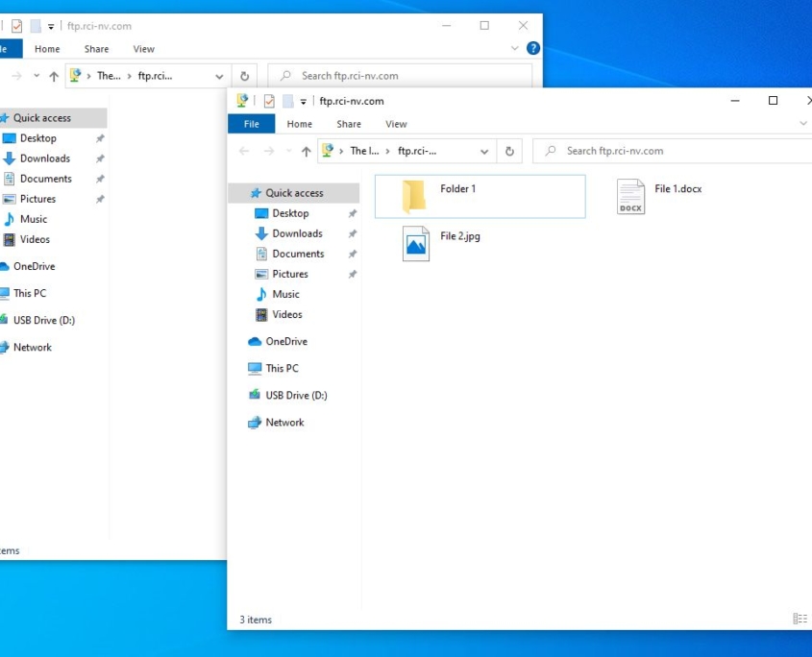Select Quick access in back window sidebar

(x=53, y=118)
